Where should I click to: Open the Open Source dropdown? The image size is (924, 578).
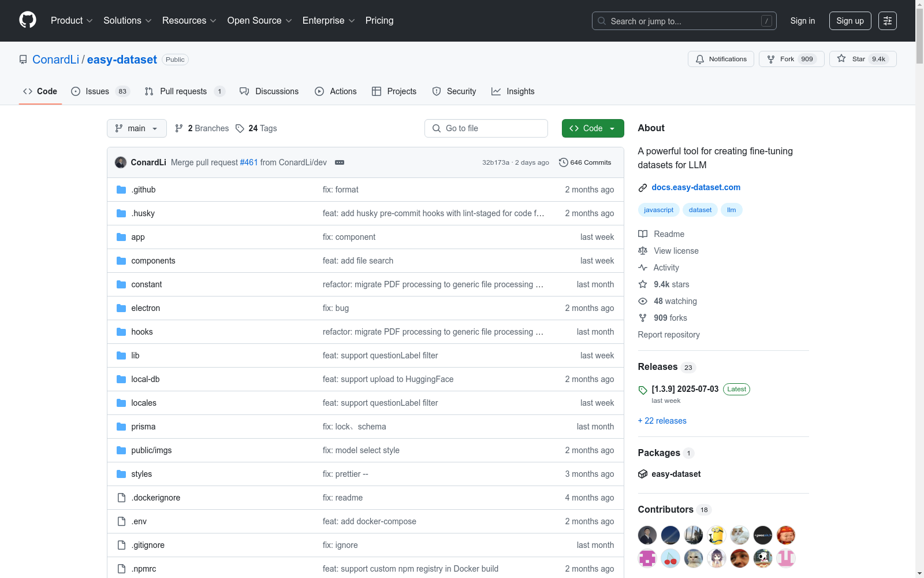point(259,21)
